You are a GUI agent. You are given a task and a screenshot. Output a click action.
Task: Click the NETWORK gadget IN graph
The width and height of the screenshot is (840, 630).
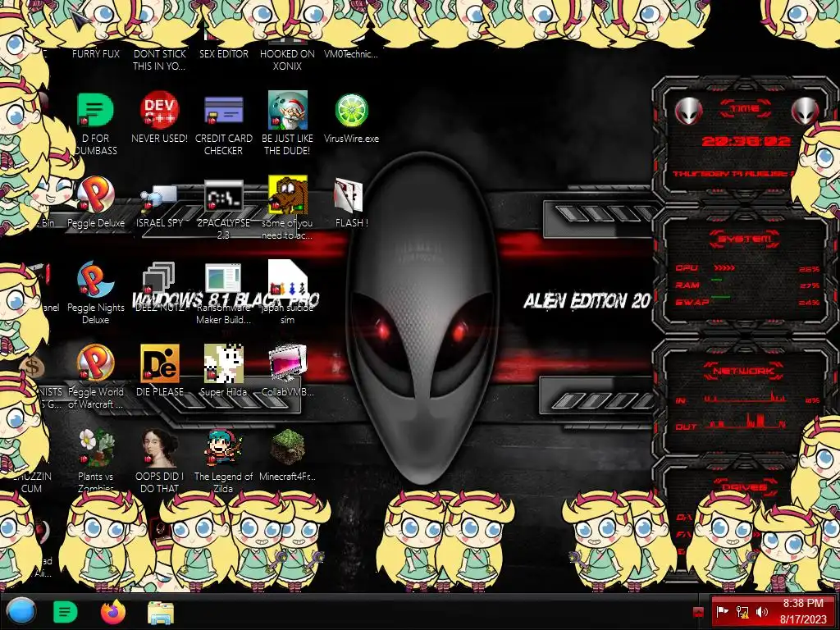click(x=745, y=398)
